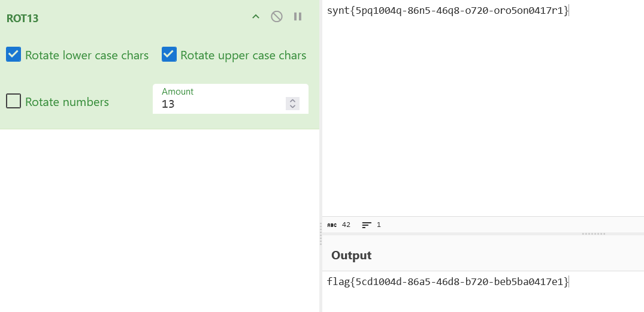Uncheck Rotate lower case chars
This screenshot has width=644, height=312.
coord(14,54)
